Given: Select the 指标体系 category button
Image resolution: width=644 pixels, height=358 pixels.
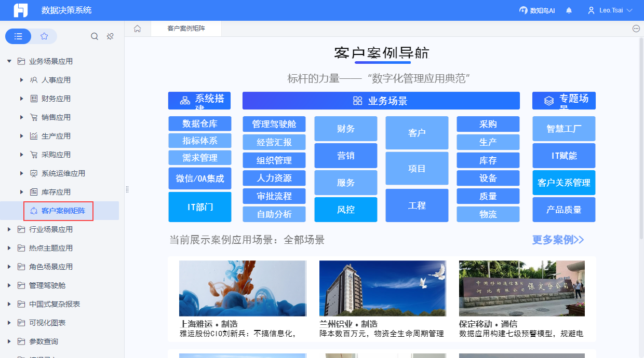Looking at the screenshot, I should click(199, 141).
